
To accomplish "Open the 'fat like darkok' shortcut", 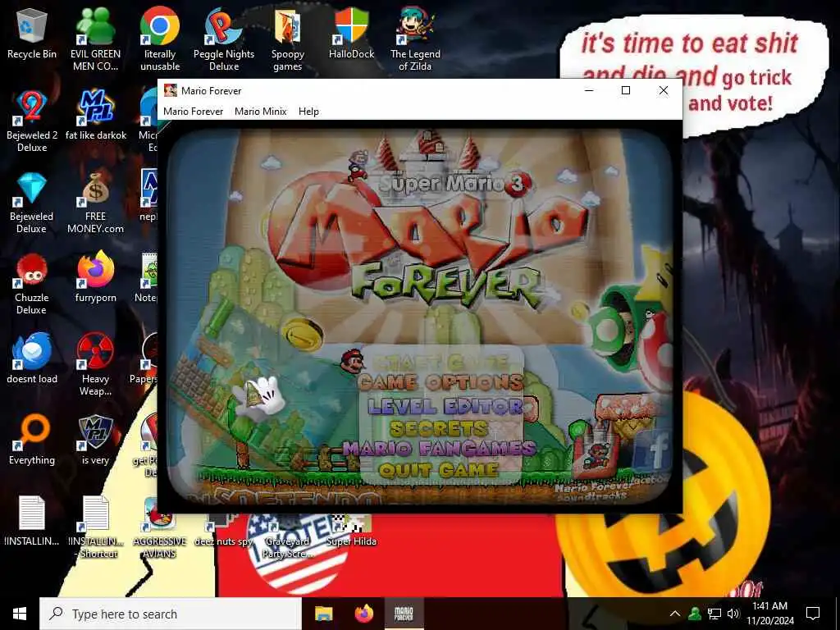I will tap(96, 115).
